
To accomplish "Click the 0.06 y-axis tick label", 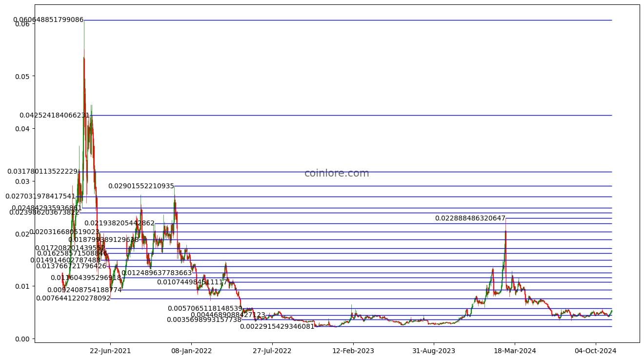I will [x=22, y=24].
